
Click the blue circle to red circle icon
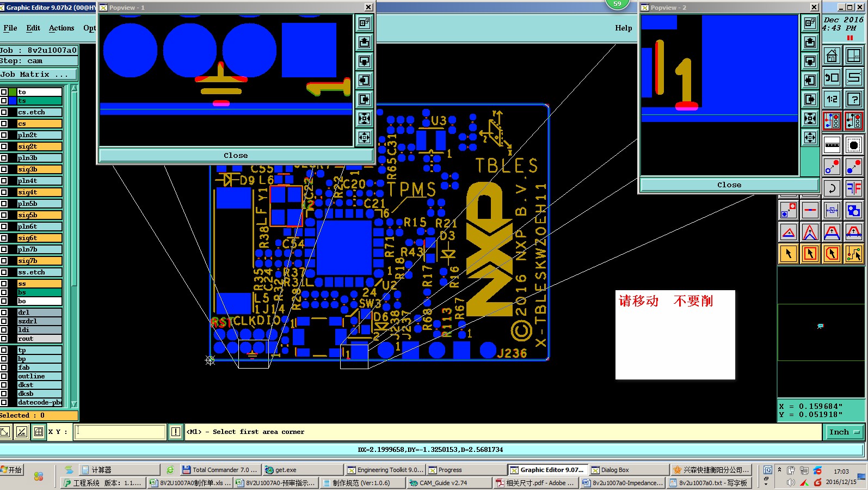[x=853, y=167]
